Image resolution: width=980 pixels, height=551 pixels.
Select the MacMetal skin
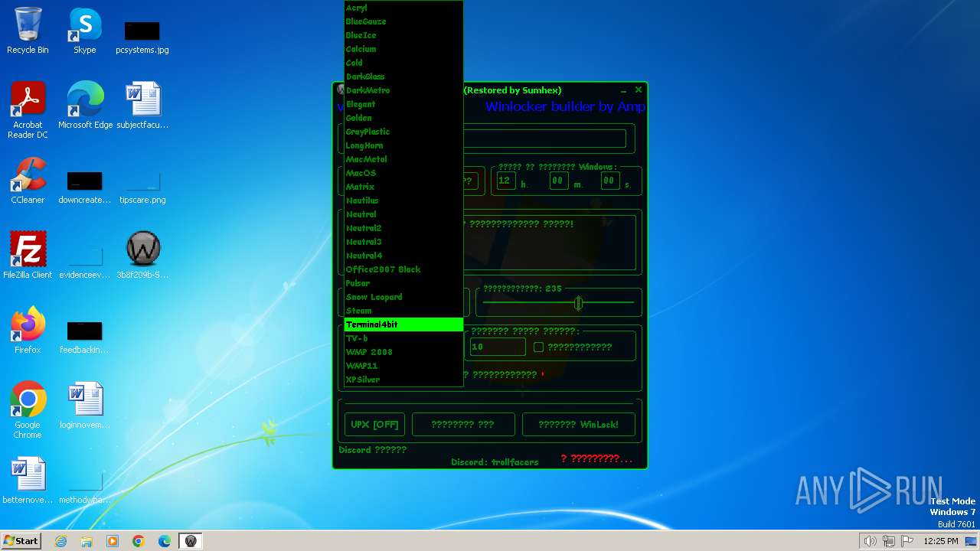pyautogui.click(x=403, y=159)
